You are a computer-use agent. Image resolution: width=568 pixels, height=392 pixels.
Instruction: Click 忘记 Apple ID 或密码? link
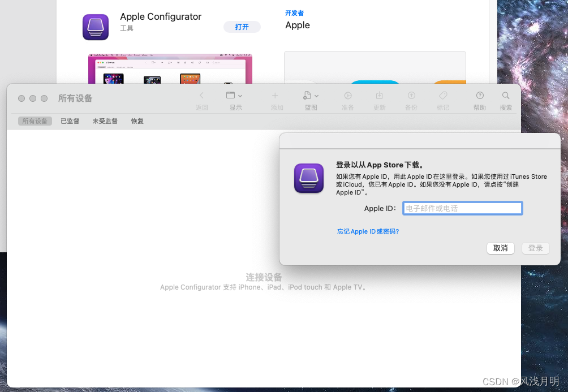point(368,231)
